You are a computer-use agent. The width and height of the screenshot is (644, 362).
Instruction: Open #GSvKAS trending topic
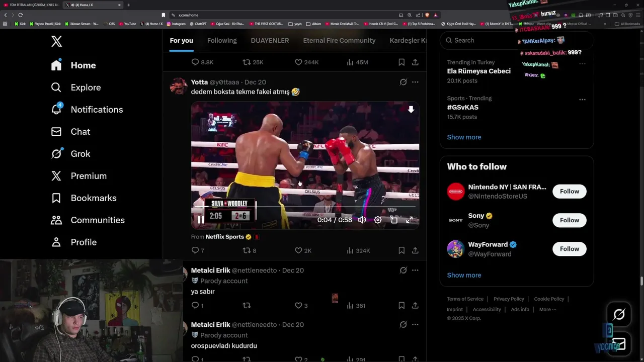(462, 107)
